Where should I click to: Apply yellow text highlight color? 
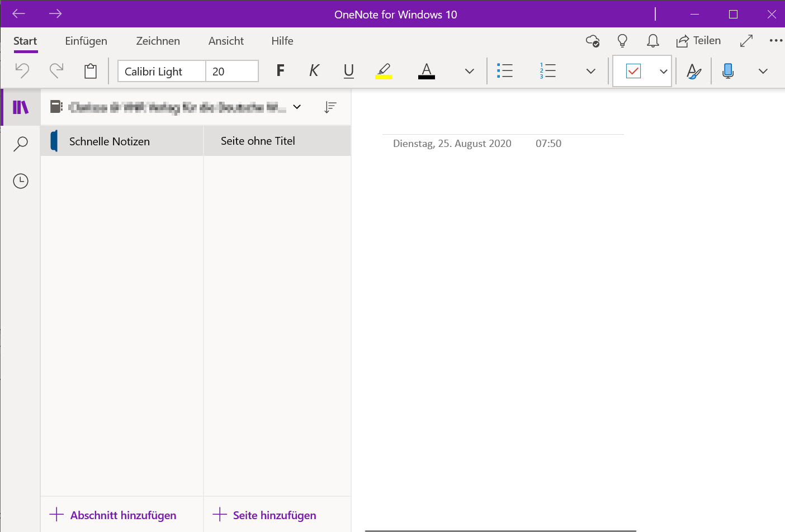pyautogui.click(x=384, y=71)
